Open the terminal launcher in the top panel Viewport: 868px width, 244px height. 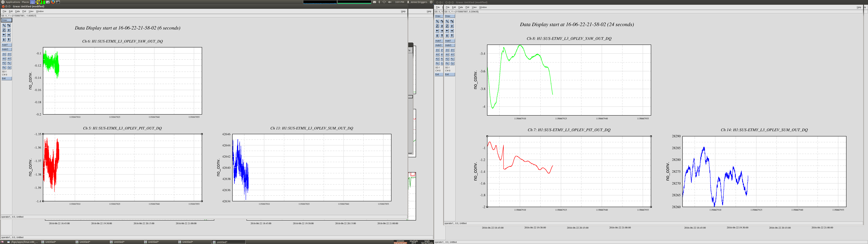pos(58,2)
